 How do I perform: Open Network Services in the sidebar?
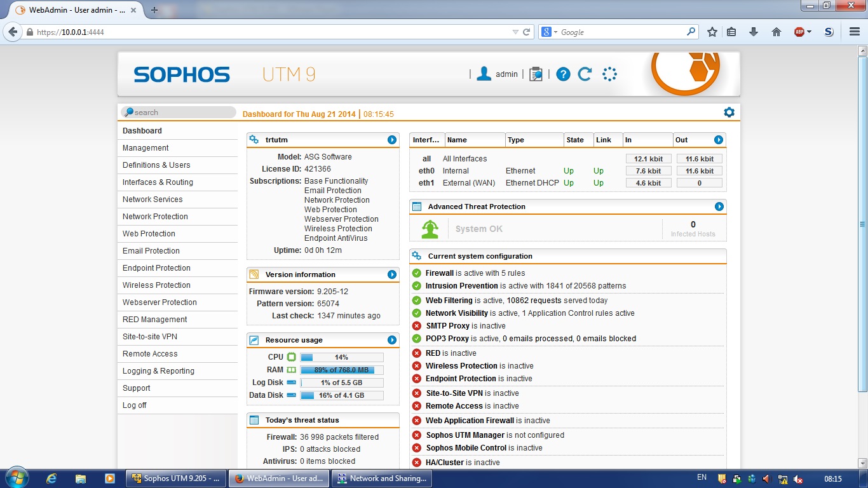178,200
